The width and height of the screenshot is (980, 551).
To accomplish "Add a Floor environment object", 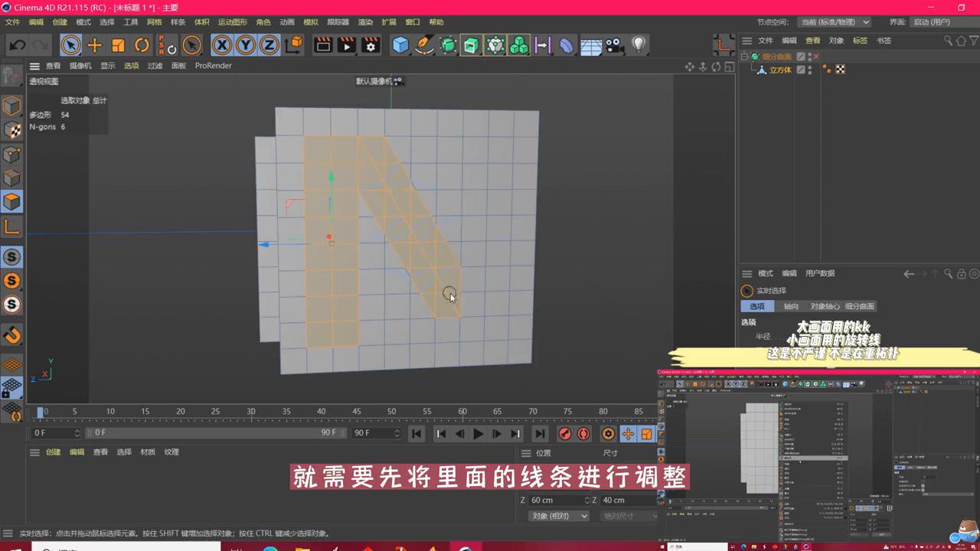I will (x=590, y=45).
